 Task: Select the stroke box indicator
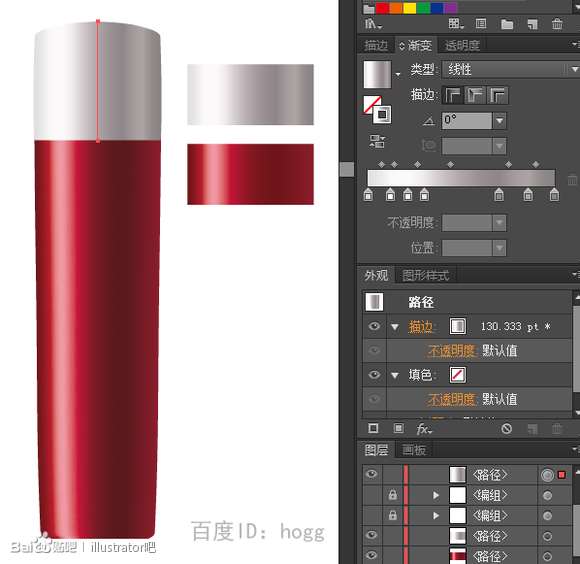382,114
